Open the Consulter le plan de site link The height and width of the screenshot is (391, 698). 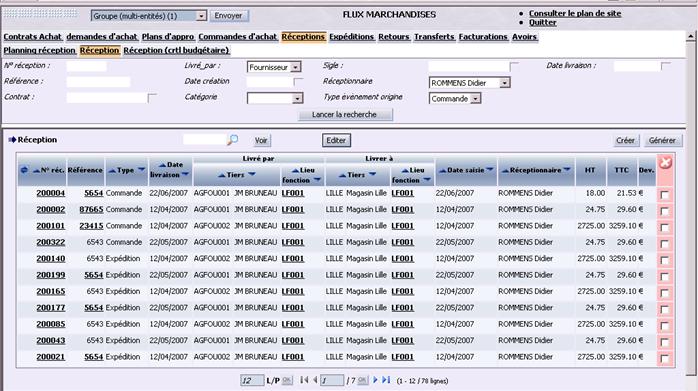click(x=575, y=13)
